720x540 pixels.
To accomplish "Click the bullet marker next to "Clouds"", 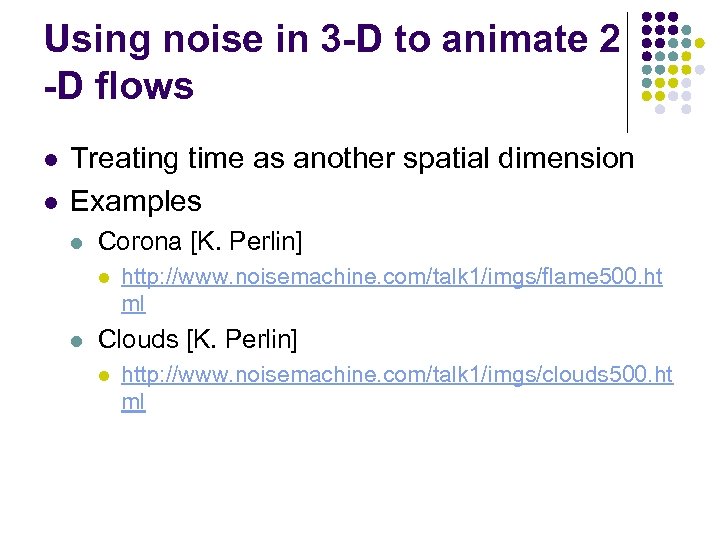I will tap(79, 341).
